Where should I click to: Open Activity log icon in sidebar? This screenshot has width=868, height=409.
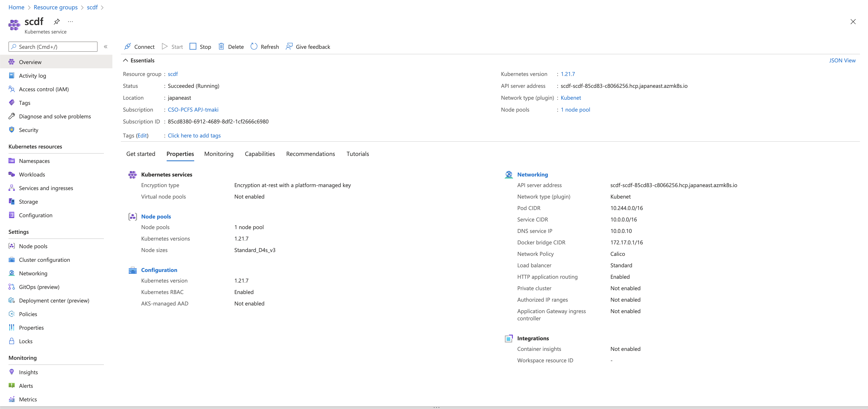coord(11,76)
